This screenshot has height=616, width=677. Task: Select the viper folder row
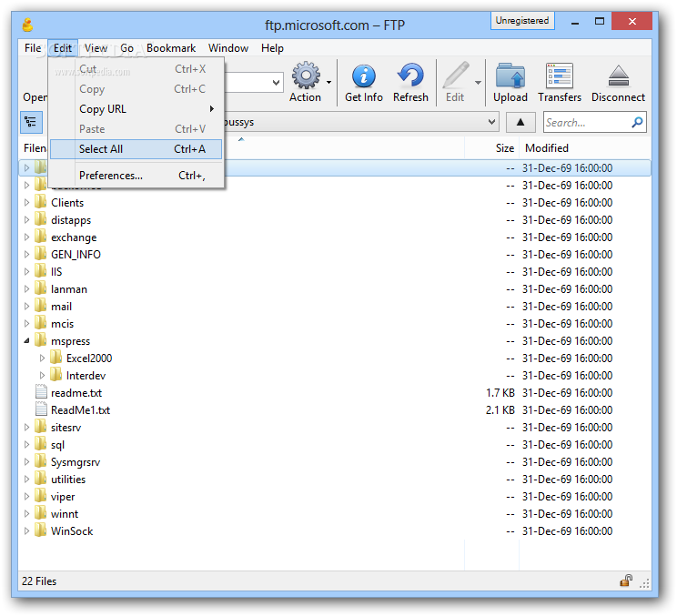coord(335,496)
